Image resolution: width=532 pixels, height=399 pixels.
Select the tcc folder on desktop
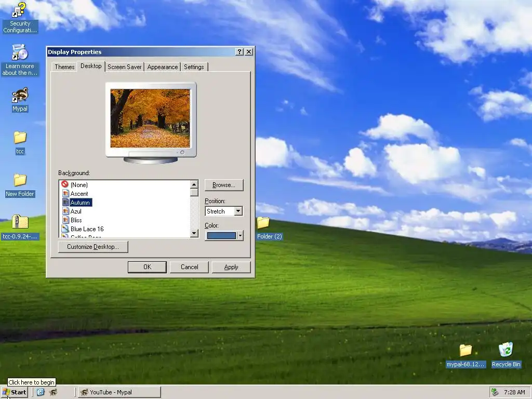[x=20, y=143]
